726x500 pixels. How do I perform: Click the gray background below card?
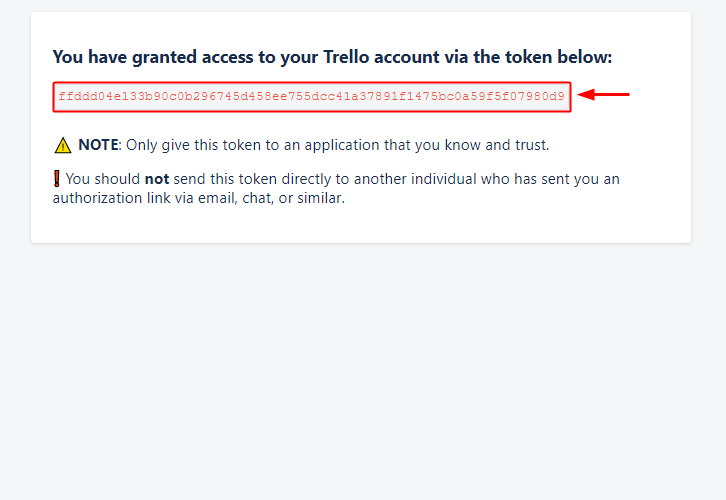click(363, 370)
